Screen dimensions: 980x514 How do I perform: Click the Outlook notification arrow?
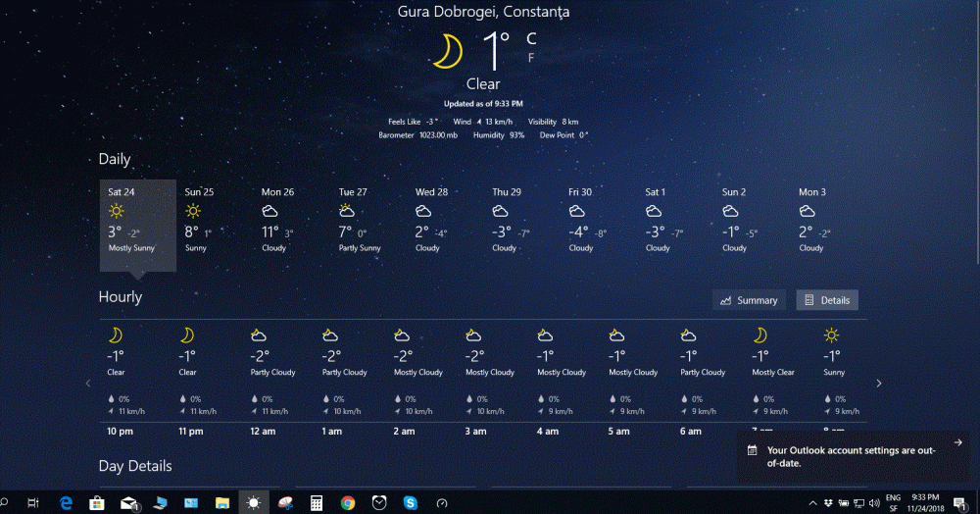(957, 442)
